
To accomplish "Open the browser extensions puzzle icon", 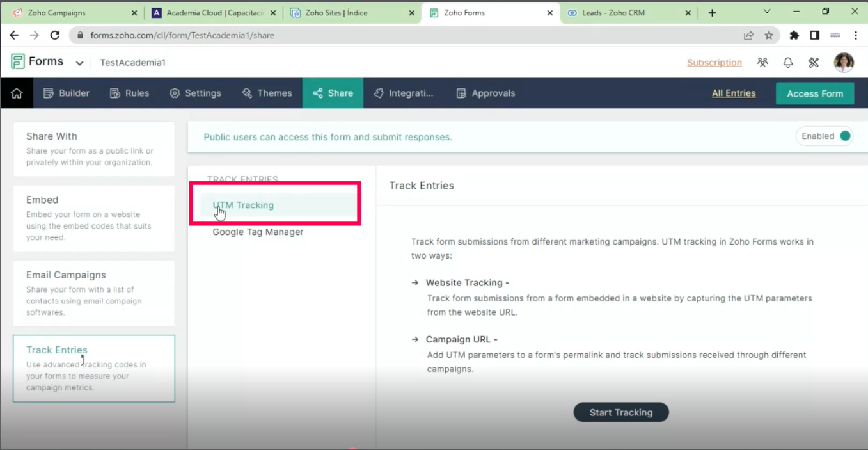I will coord(794,36).
